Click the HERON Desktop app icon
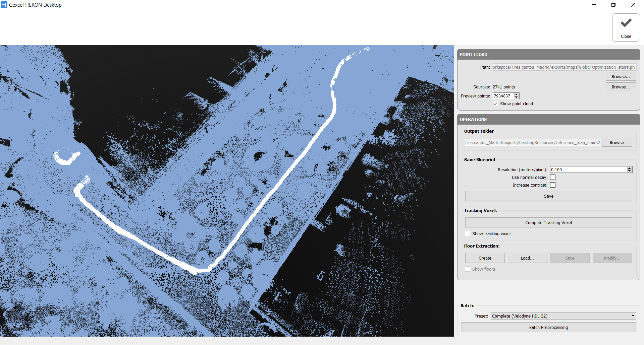 pyautogui.click(x=4, y=5)
